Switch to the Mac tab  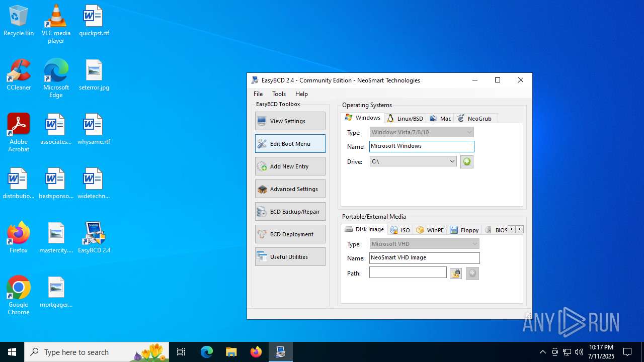440,119
